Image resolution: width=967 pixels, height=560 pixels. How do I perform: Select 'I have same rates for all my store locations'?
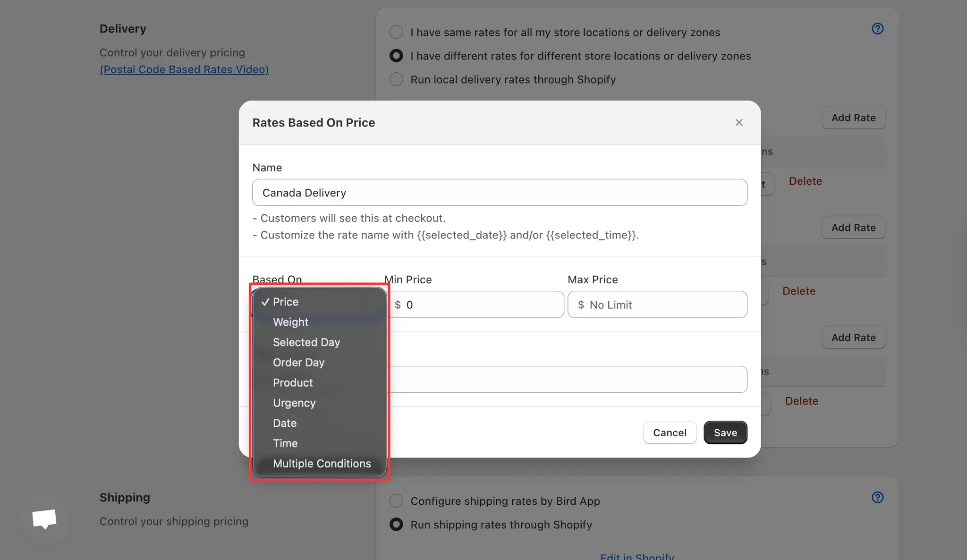[x=396, y=32]
